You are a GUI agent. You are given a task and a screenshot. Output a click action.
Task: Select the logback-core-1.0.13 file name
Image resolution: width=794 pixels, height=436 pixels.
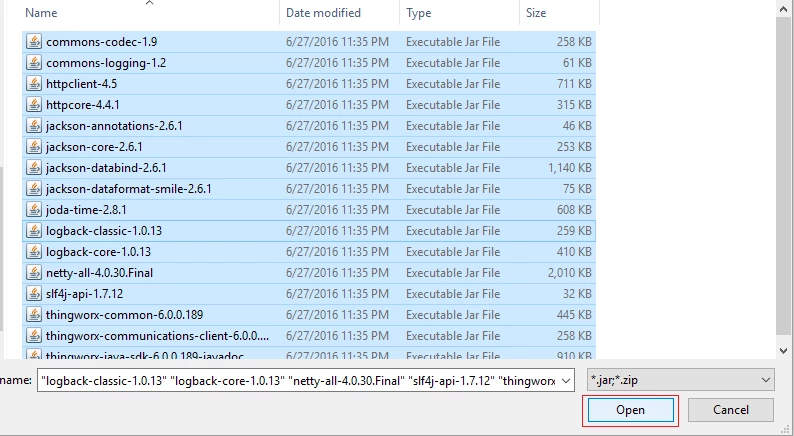(x=98, y=252)
